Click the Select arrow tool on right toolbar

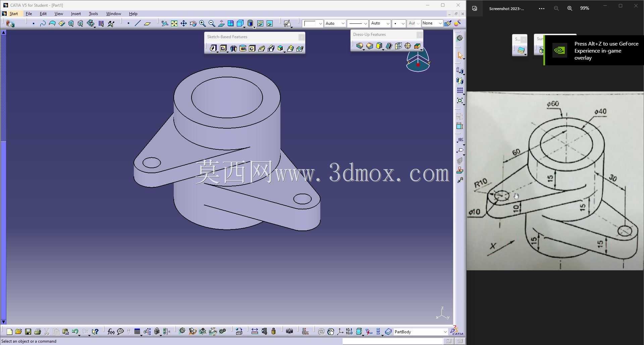click(x=460, y=55)
